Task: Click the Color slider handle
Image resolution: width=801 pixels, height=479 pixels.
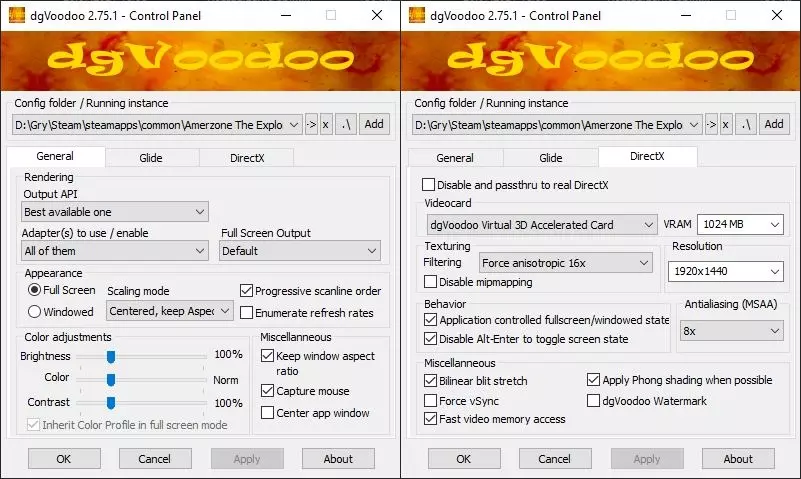Action: pos(111,379)
